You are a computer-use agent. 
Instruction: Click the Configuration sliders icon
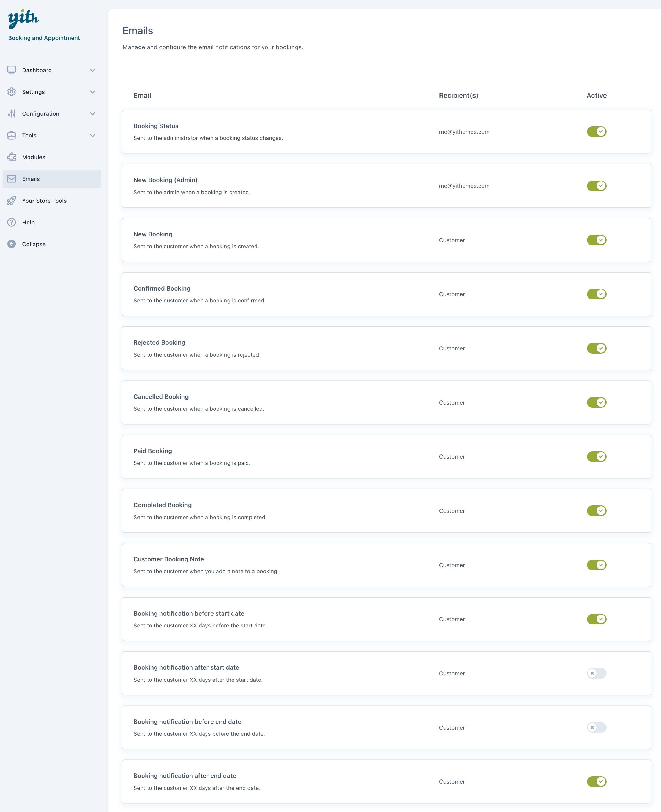(12, 113)
